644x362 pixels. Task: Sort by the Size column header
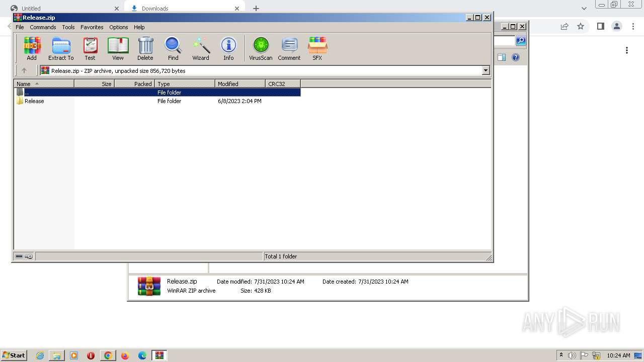point(94,84)
